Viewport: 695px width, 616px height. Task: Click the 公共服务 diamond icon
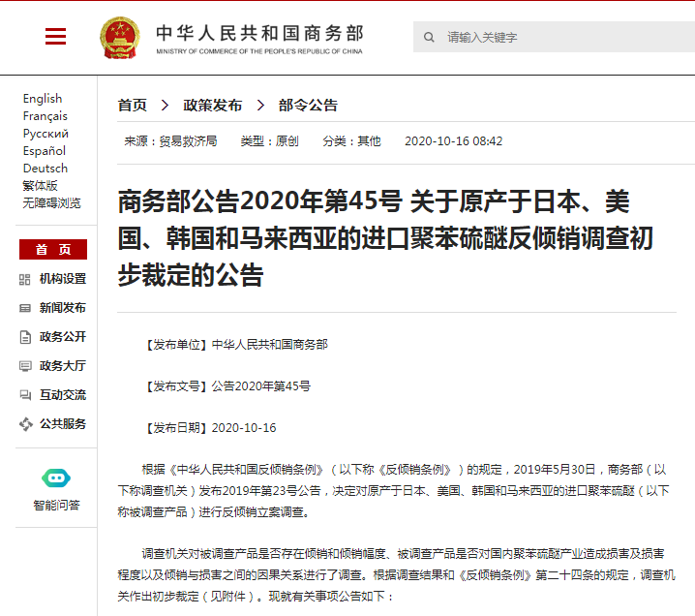(26, 424)
